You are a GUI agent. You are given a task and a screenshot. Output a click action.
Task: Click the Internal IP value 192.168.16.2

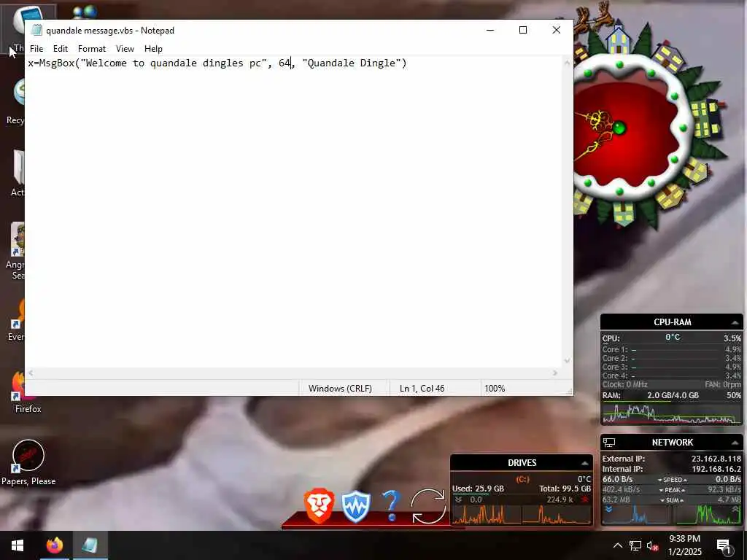tap(716, 469)
